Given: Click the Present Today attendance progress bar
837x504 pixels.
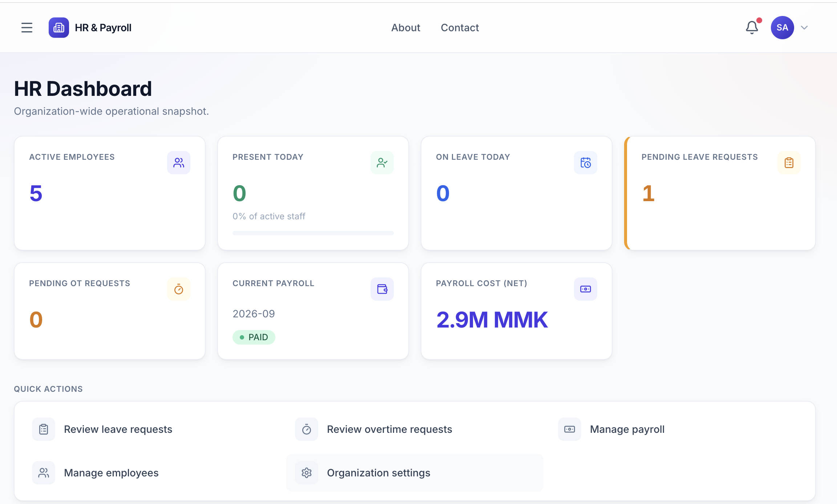Looking at the screenshot, I should click(313, 233).
